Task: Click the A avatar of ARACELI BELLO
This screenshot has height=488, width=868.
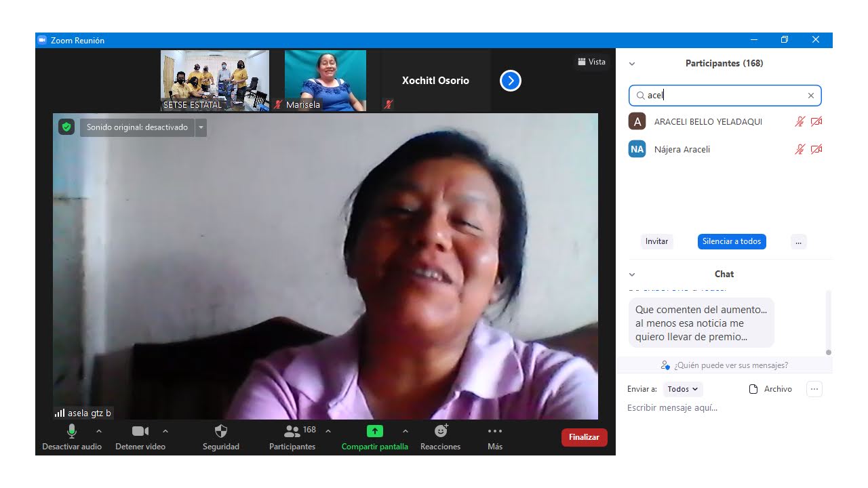Action: pos(637,121)
